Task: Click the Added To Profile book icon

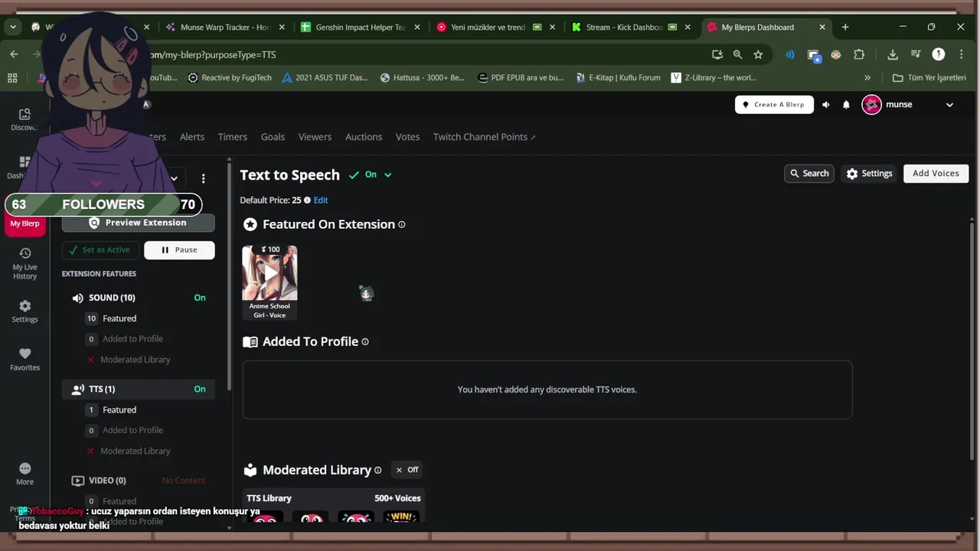Action: pyautogui.click(x=250, y=342)
